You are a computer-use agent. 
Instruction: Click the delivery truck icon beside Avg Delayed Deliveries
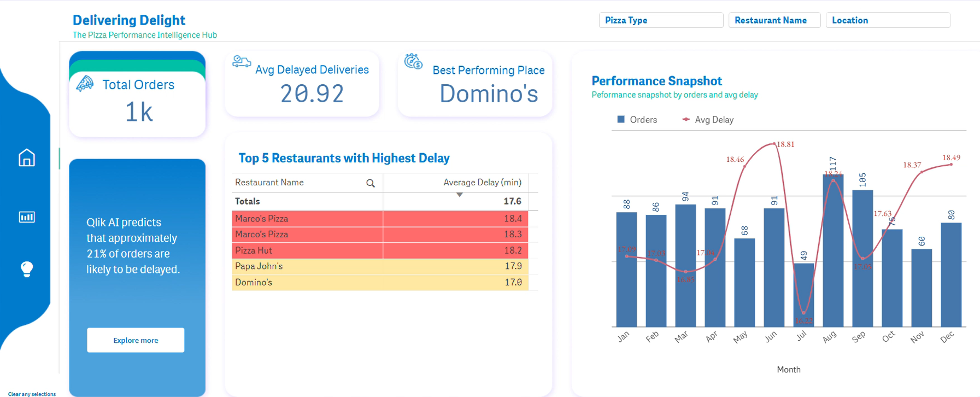click(242, 61)
